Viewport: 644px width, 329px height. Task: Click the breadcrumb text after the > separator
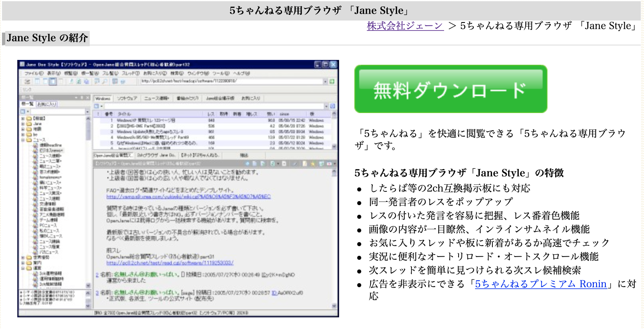pos(549,26)
